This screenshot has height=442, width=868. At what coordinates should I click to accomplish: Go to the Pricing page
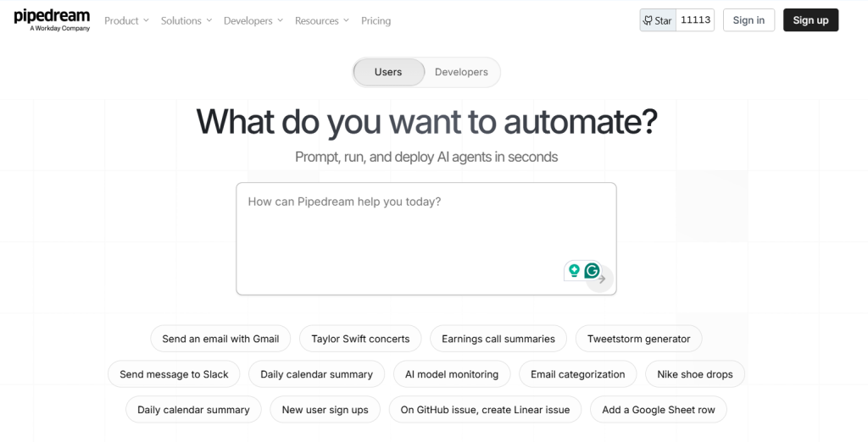(x=376, y=20)
